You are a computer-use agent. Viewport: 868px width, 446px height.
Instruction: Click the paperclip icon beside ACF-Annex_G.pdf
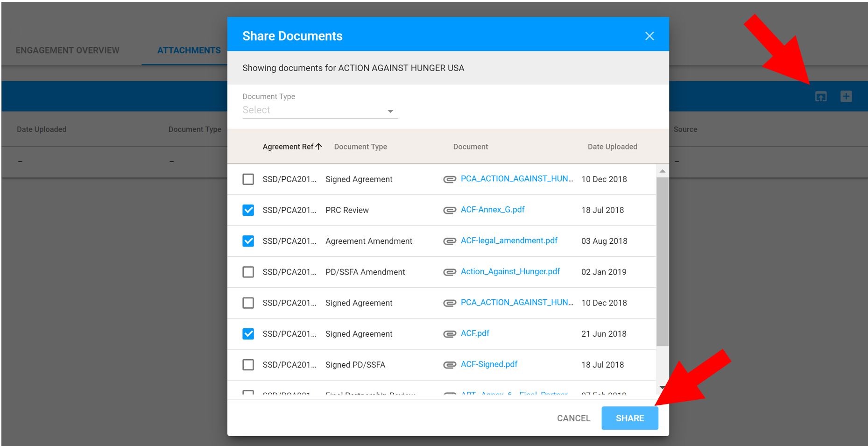449,210
